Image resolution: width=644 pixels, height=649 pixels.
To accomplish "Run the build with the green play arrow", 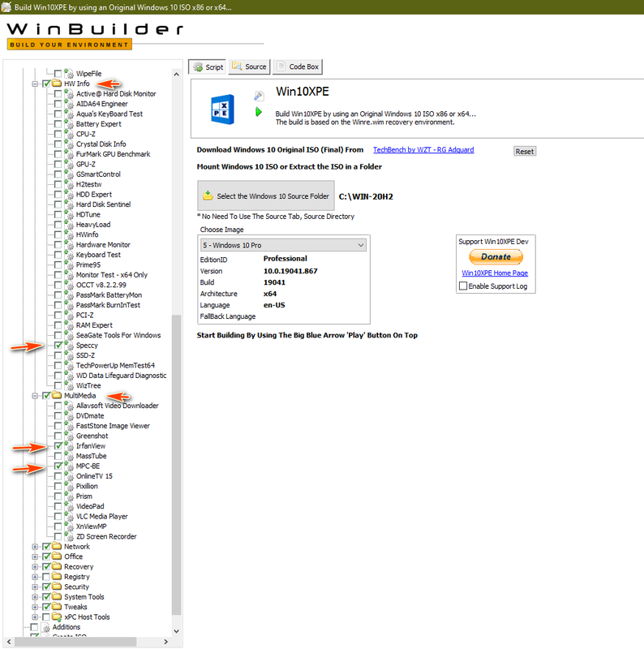I will coord(259,112).
